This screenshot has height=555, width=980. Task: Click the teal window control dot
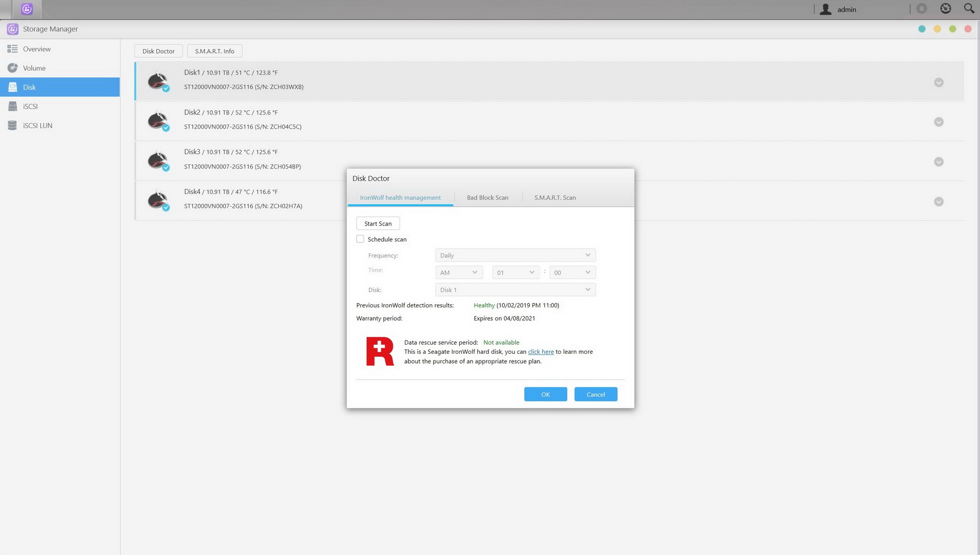(x=922, y=29)
